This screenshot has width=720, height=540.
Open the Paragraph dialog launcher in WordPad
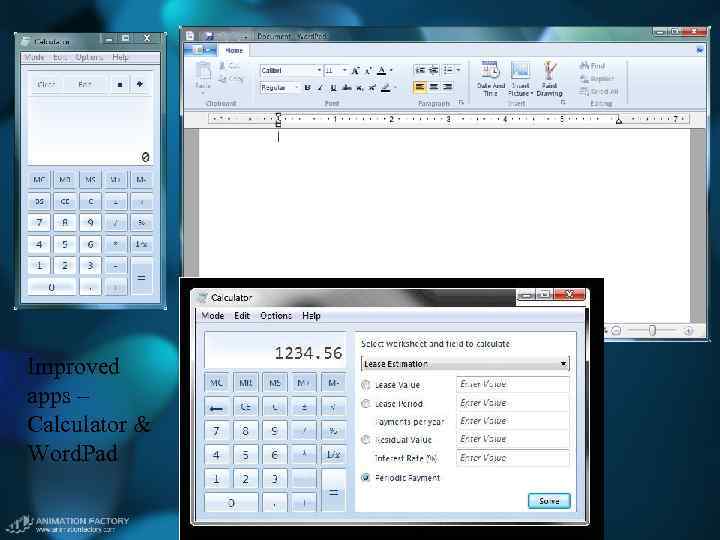pyautogui.click(x=461, y=103)
